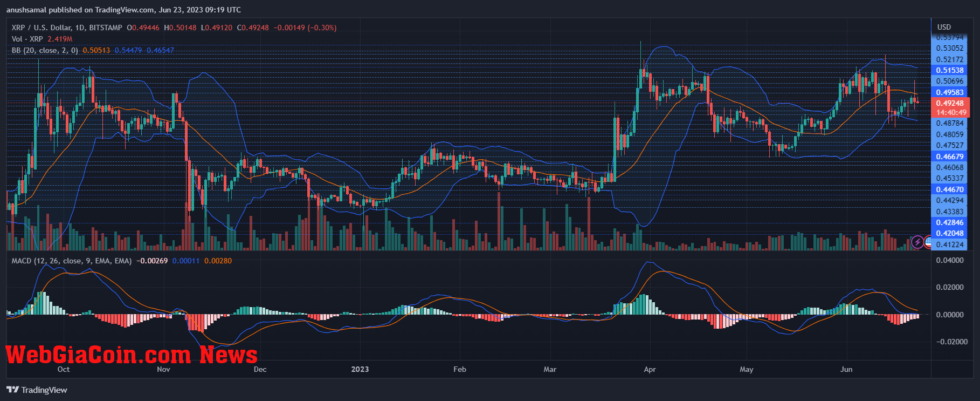Click the 0.41224 price axis label

pyautogui.click(x=950, y=244)
